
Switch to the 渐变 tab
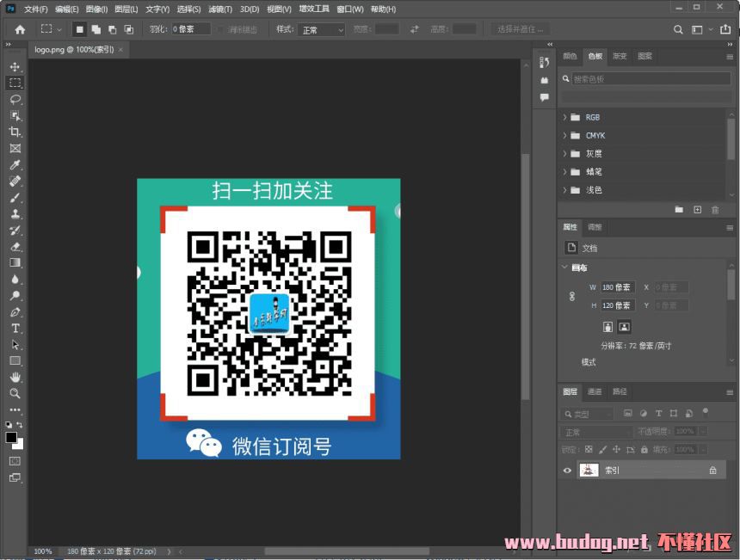click(620, 56)
